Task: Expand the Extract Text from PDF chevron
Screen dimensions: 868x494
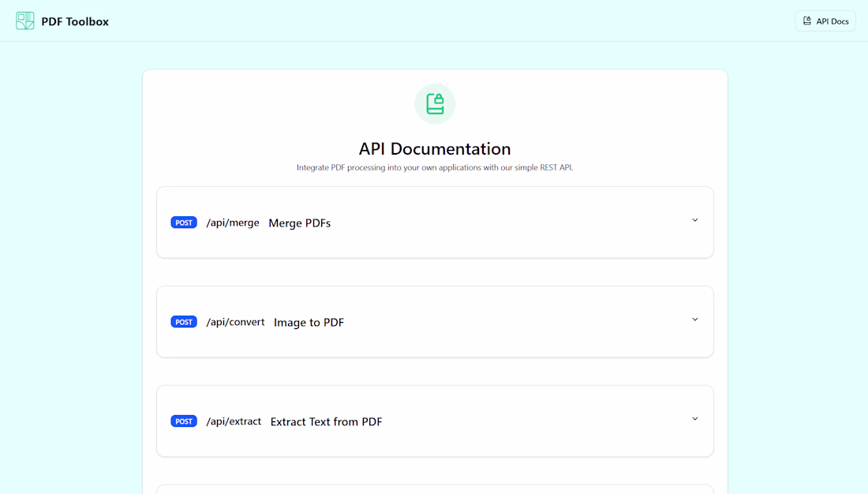Action: 694,419
